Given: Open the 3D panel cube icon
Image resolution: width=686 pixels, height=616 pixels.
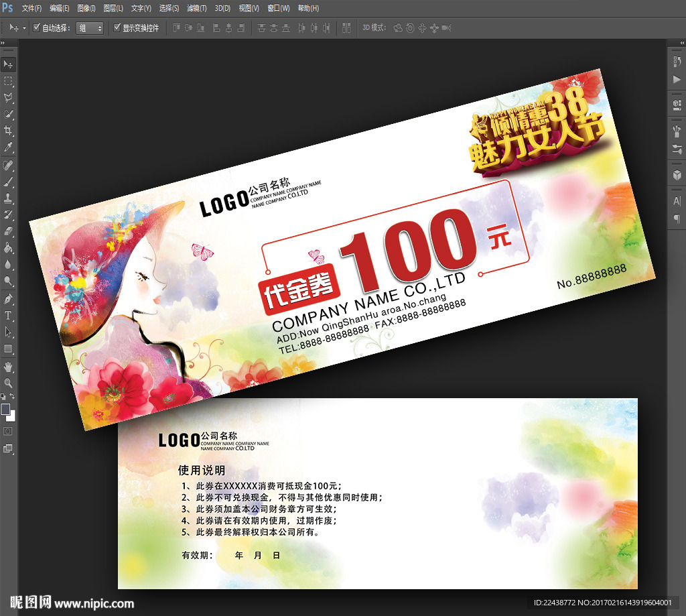Looking at the screenshot, I should [x=677, y=175].
